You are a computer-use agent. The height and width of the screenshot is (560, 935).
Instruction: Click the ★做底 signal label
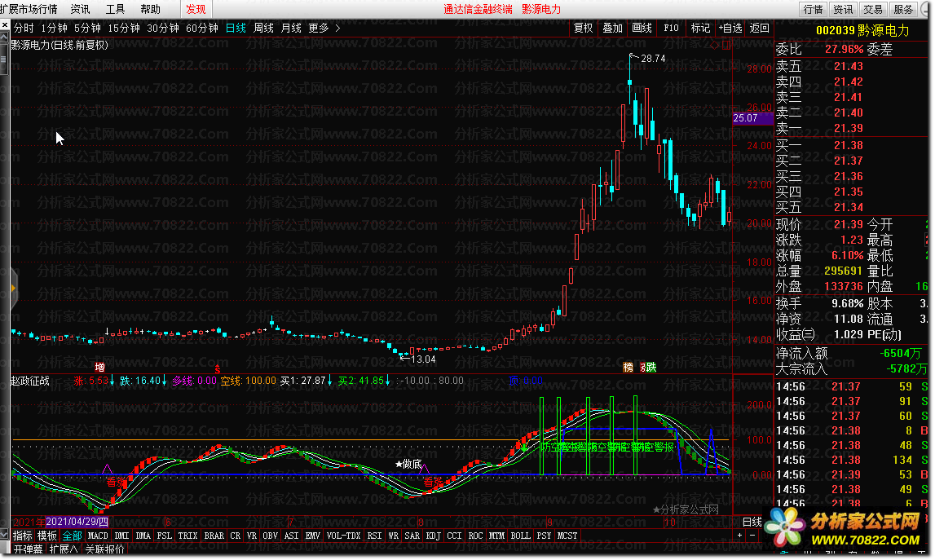pos(408,463)
